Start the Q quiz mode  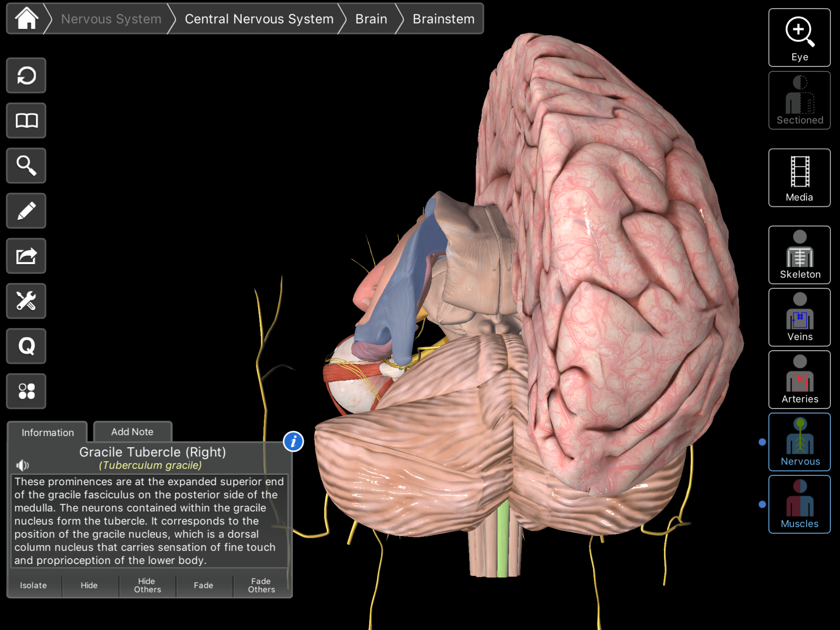[x=26, y=346]
